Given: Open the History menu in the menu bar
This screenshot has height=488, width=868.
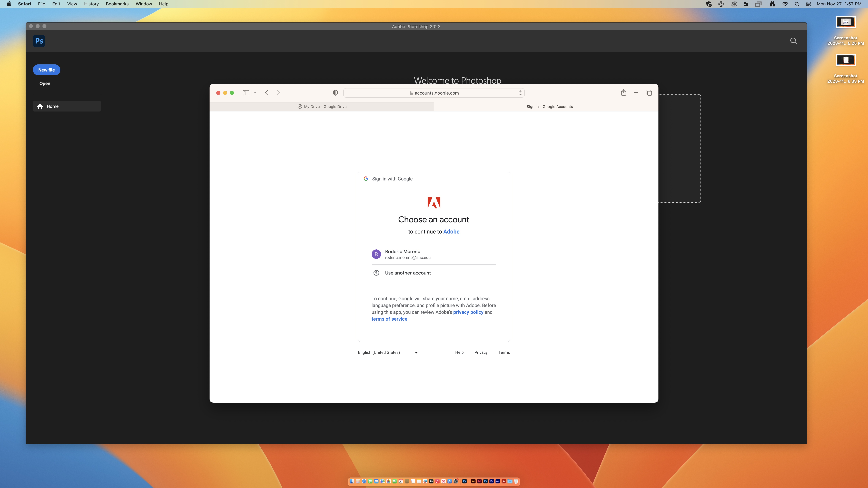Looking at the screenshot, I should 91,4.
